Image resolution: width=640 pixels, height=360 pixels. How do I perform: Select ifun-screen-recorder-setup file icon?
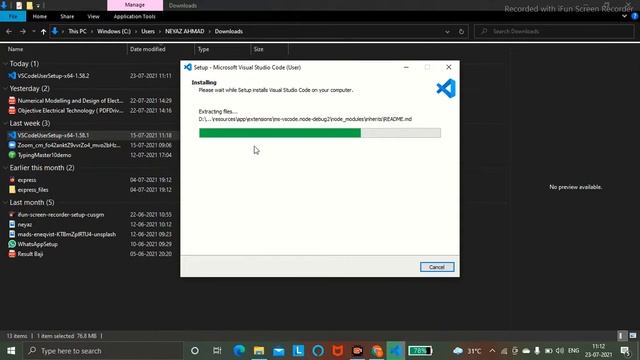pos(12,214)
